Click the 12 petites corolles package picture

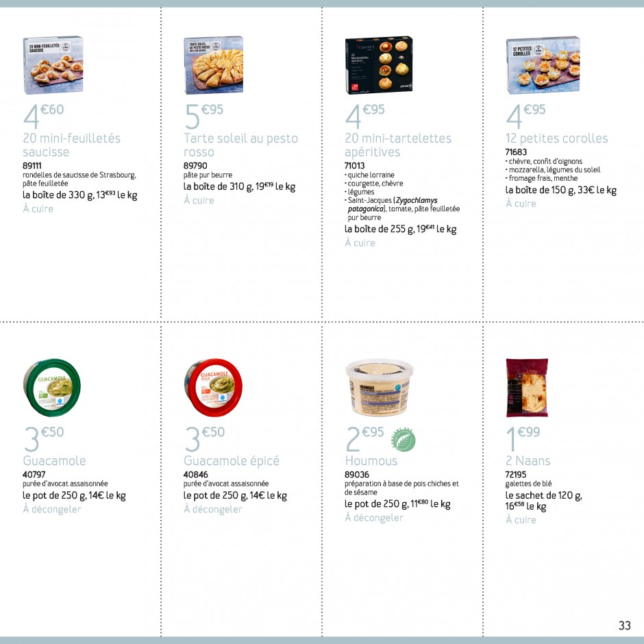(x=543, y=65)
